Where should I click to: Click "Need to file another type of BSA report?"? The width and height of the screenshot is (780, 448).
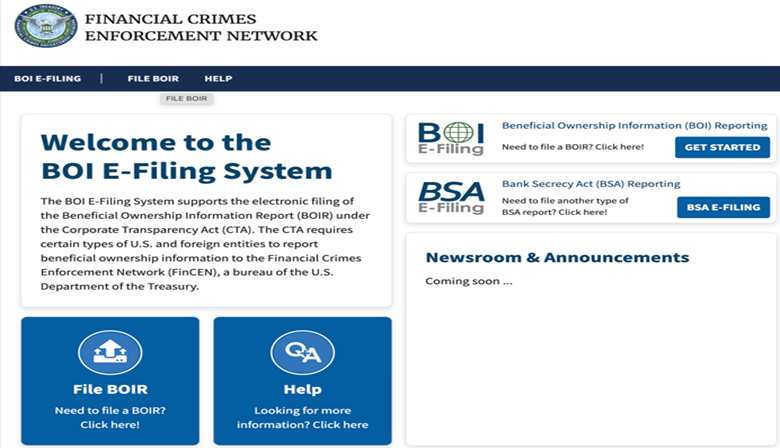(566, 207)
